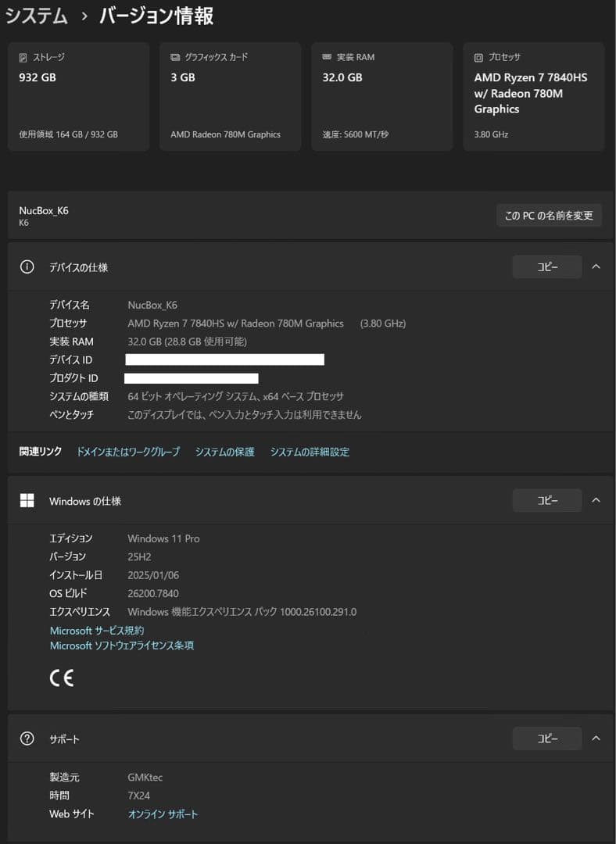
Task: Open the グラフィックス カード 3 GB card
Action: 231,96
